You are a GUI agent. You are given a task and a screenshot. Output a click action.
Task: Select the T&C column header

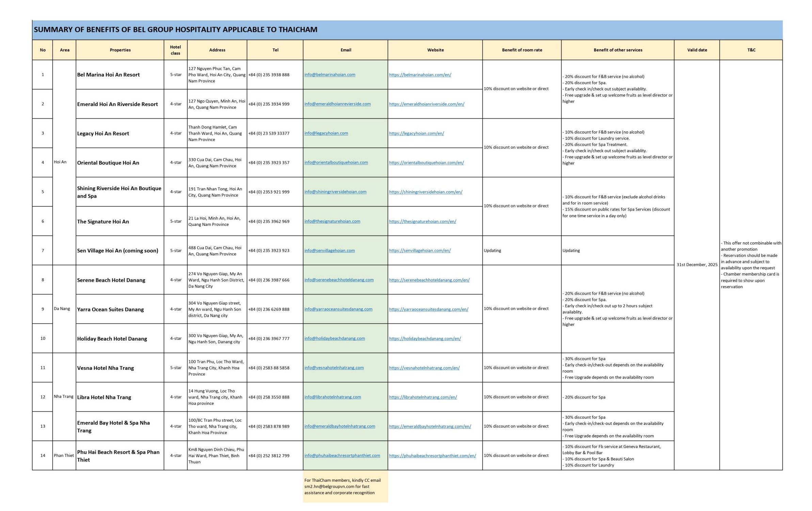[751, 50]
